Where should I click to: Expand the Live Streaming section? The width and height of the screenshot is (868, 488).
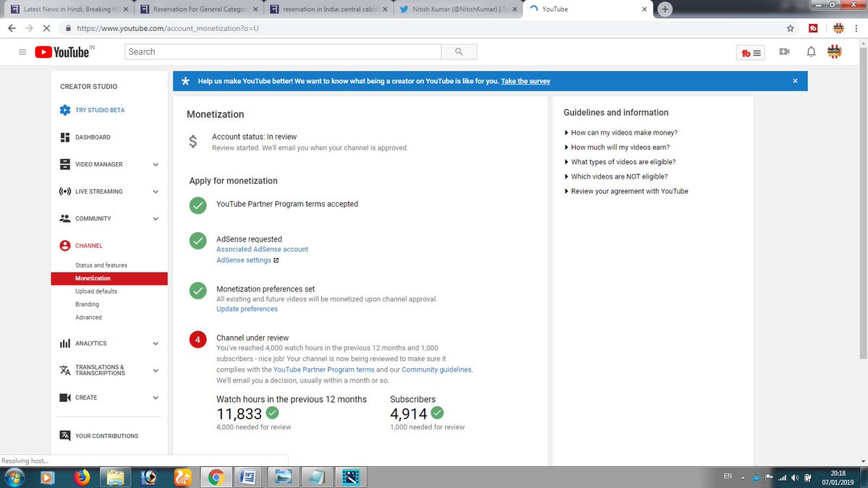156,192
